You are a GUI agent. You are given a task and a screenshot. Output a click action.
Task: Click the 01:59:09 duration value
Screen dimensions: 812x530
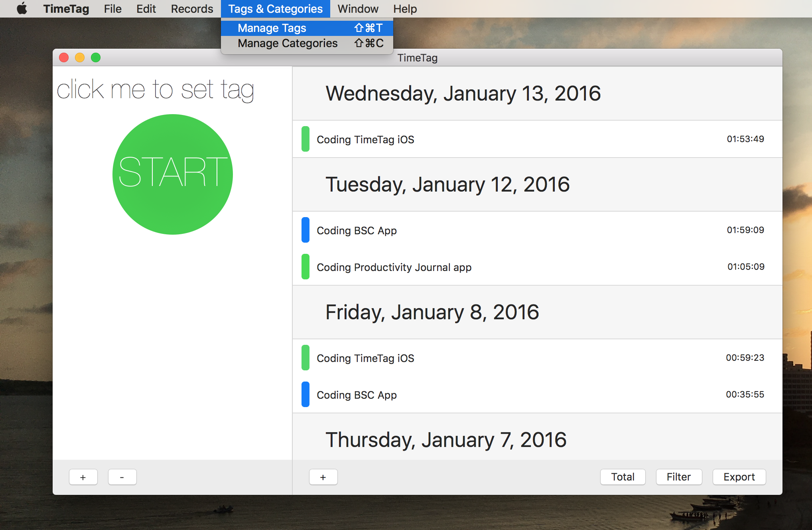745,230
